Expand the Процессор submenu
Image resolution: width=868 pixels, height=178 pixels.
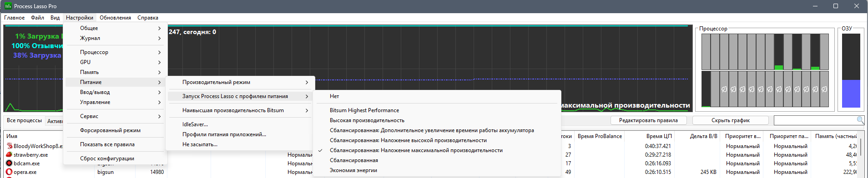pyautogui.click(x=115, y=52)
